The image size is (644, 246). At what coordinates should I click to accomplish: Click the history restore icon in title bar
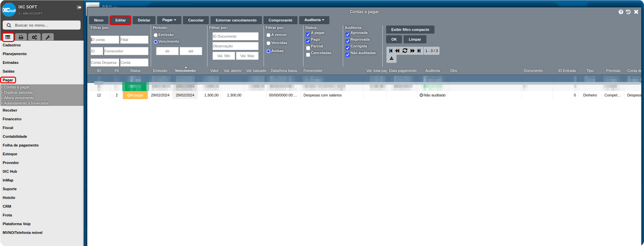click(x=628, y=12)
